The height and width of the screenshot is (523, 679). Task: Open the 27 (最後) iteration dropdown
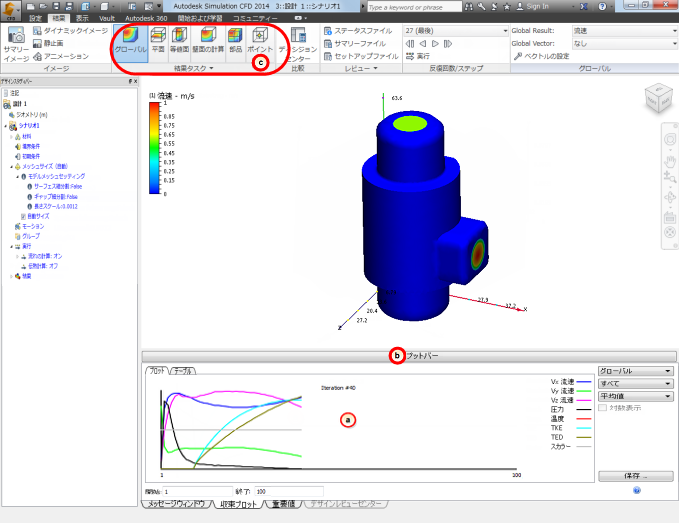click(456, 31)
